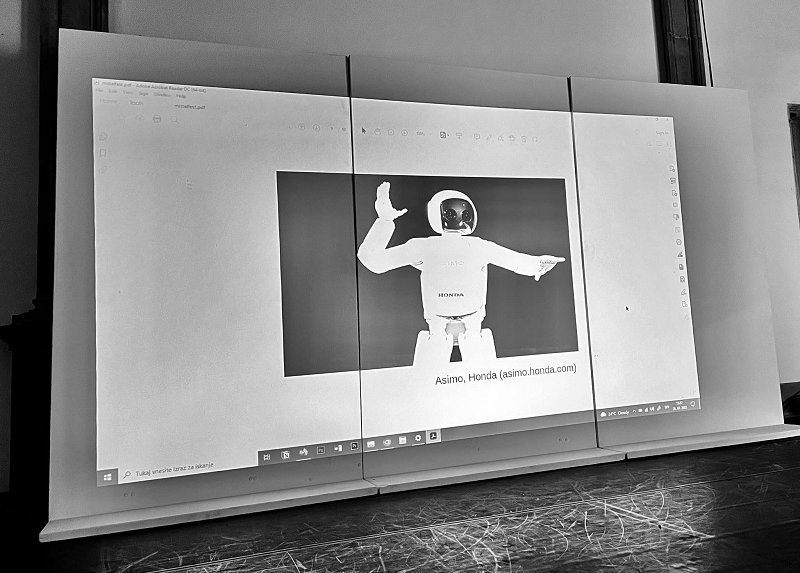Image resolution: width=800 pixels, height=573 pixels.
Task: Click the Add comment speech bubble icon
Action: (x=477, y=136)
